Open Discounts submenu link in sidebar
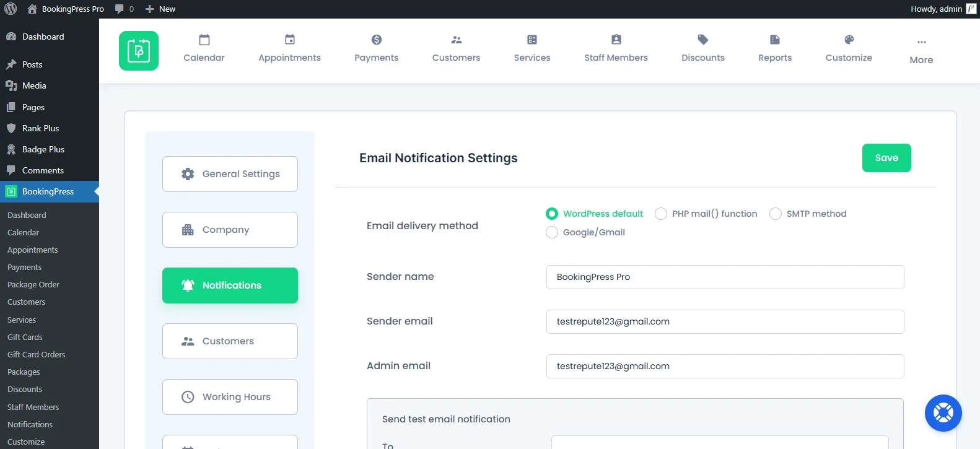The width and height of the screenshot is (980, 449). (x=25, y=390)
